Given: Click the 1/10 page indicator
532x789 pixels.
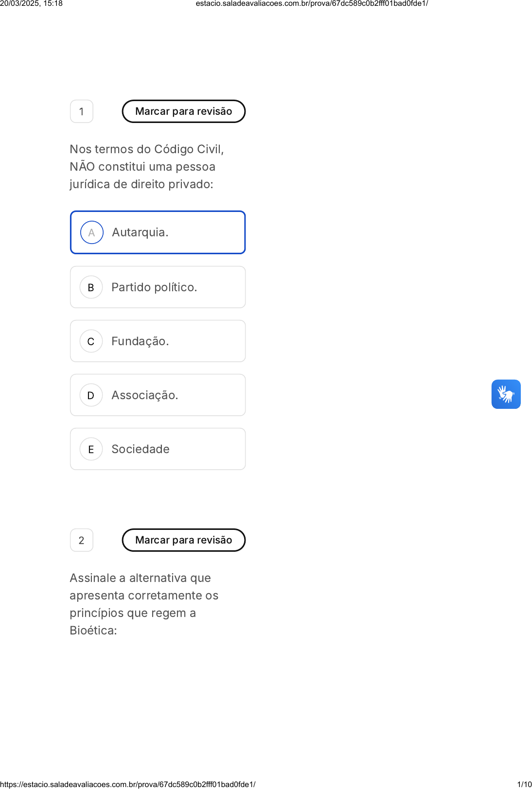Looking at the screenshot, I should tap(524, 784).
